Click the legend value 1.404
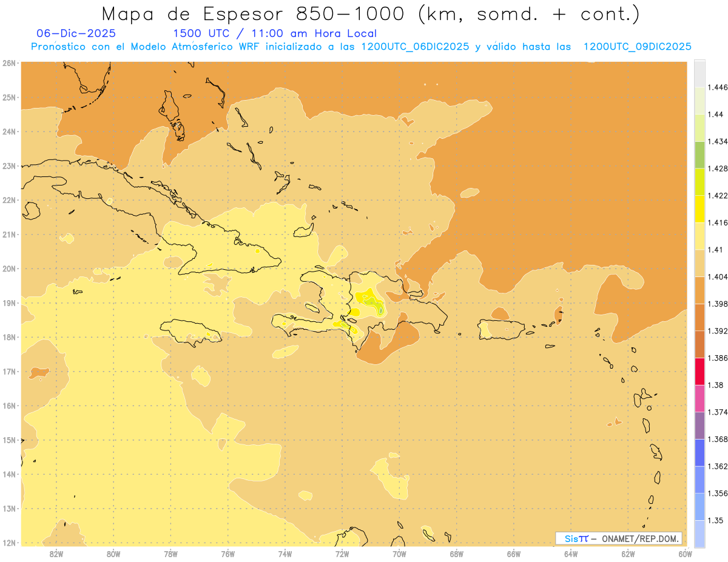The height and width of the screenshot is (562, 728). 718,276
